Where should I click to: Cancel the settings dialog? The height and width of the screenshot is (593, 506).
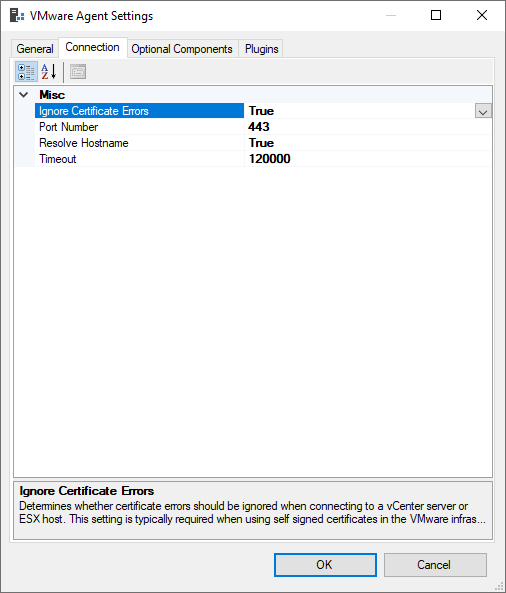(435, 565)
